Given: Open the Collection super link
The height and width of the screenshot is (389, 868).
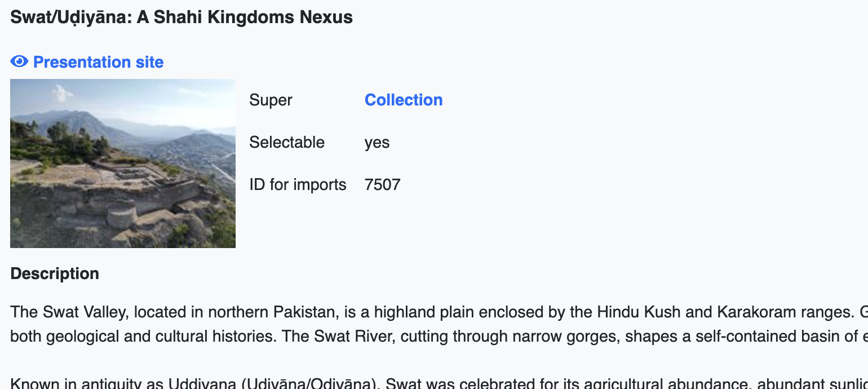Looking at the screenshot, I should point(404,100).
